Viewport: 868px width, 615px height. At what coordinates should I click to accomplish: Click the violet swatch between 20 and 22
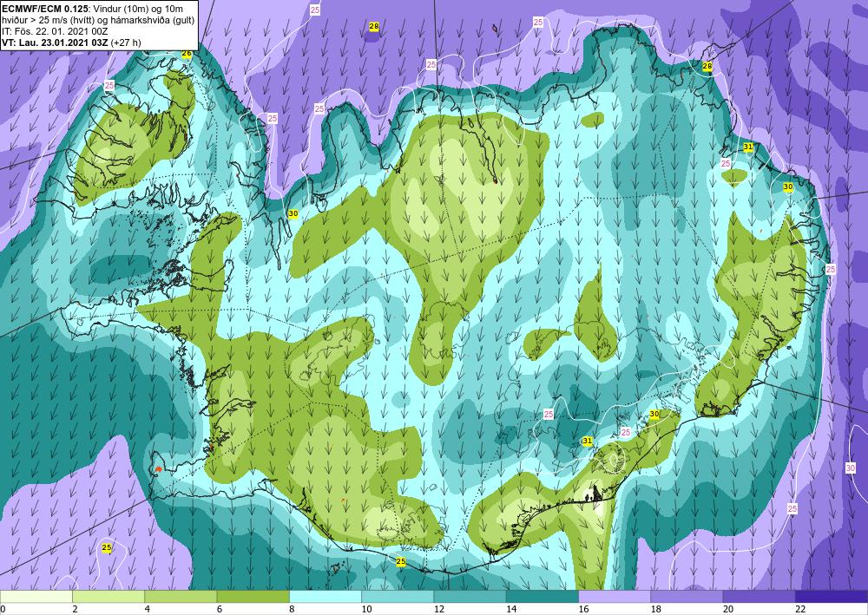(759, 597)
